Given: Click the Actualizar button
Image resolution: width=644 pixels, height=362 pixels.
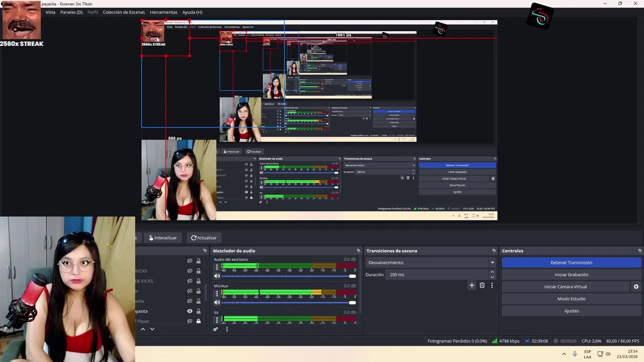Looking at the screenshot, I should (x=204, y=238).
